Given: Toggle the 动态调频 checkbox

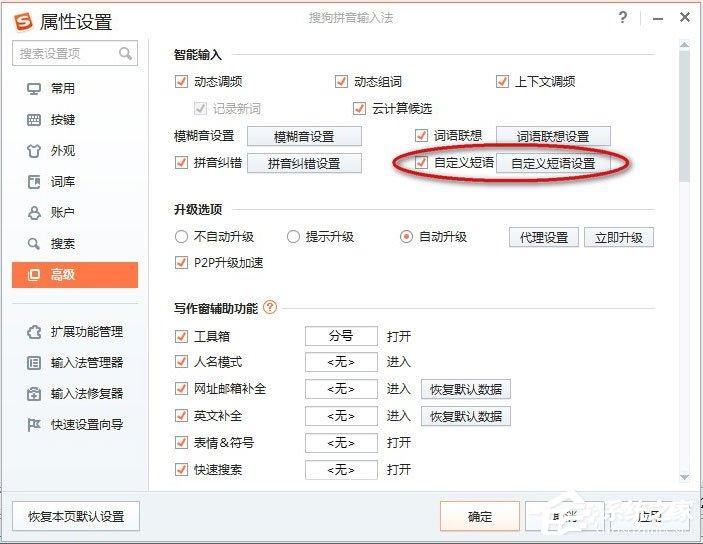Looking at the screenshot, I should pos(181,82).
